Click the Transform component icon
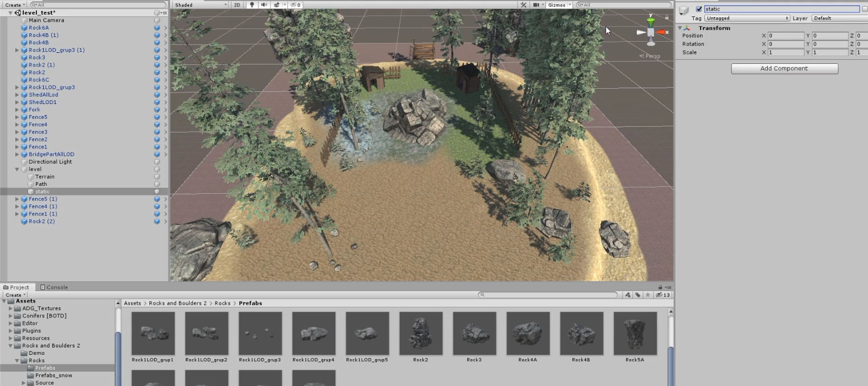 [687, 28]
